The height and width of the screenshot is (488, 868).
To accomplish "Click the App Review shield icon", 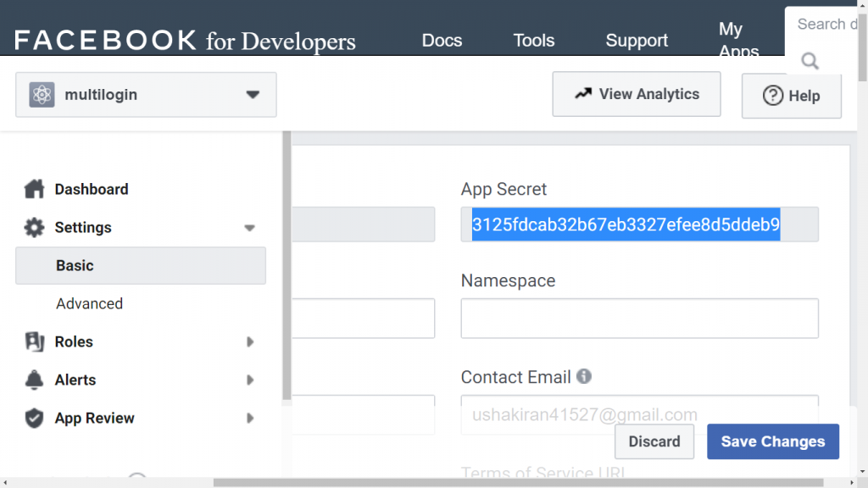I will [34, 419].
